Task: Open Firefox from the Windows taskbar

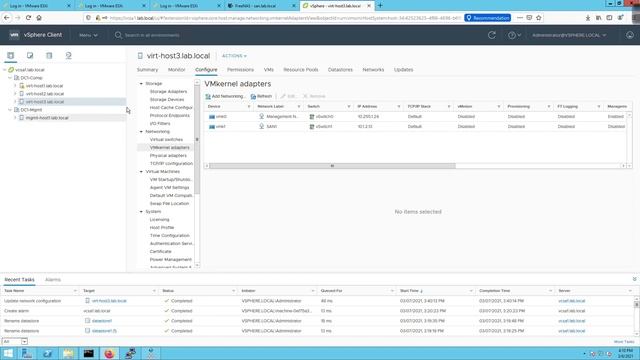Action: click(109, 353)
